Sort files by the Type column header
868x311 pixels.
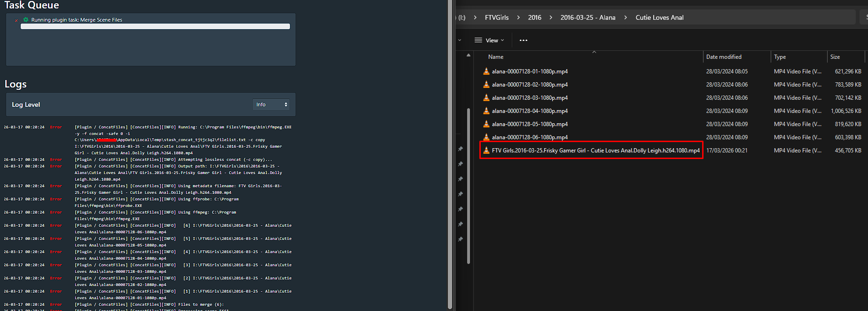pos(780,57)
